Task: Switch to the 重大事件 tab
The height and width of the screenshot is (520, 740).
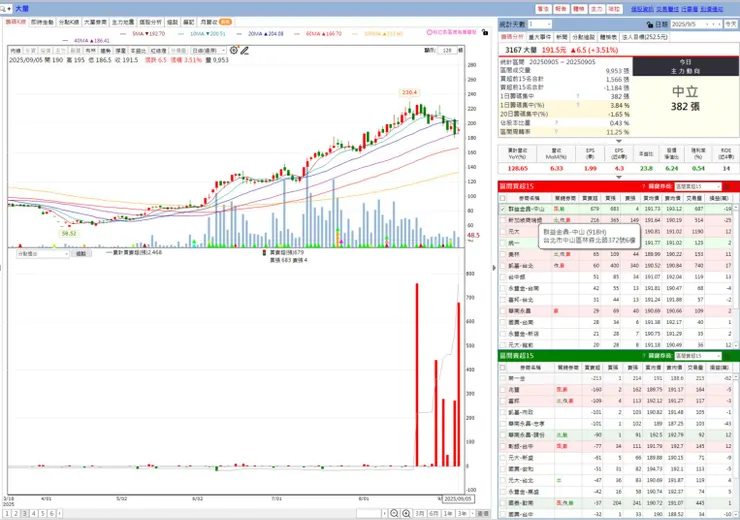Action: tap(539, 37)
